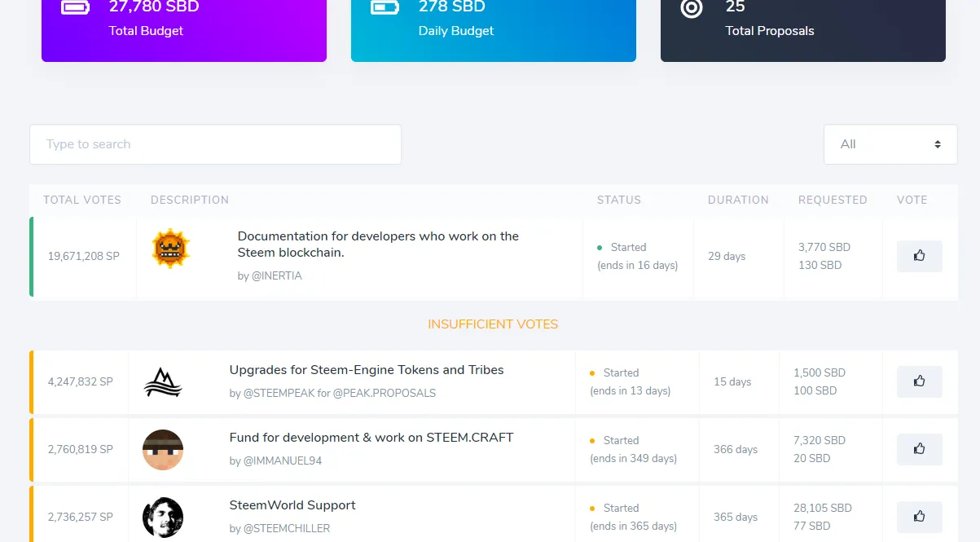
Task: Click the 4,247,832 SP vote total
Action: (x=81, y=381)
